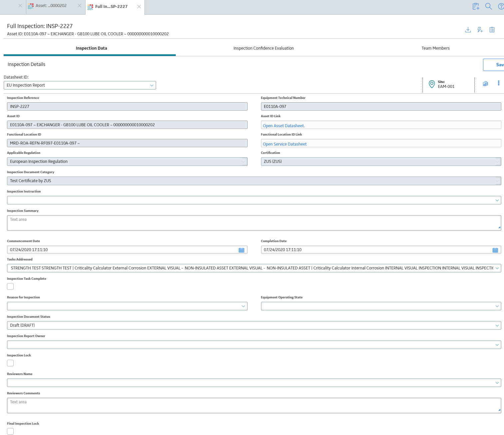Expand the Inspection Instruction dropdown
Screen dimensions: 504x435
[x=254, y=200]
